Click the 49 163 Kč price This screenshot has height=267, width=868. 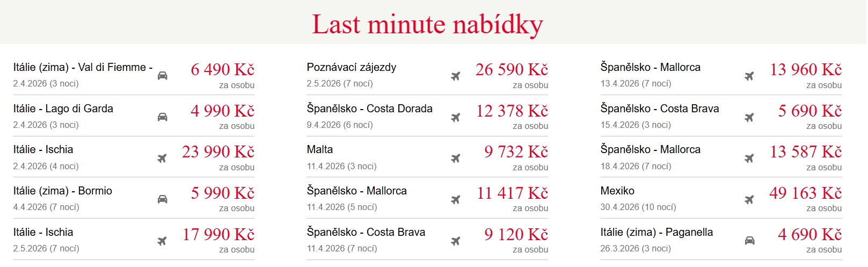[x=805, y=193]
